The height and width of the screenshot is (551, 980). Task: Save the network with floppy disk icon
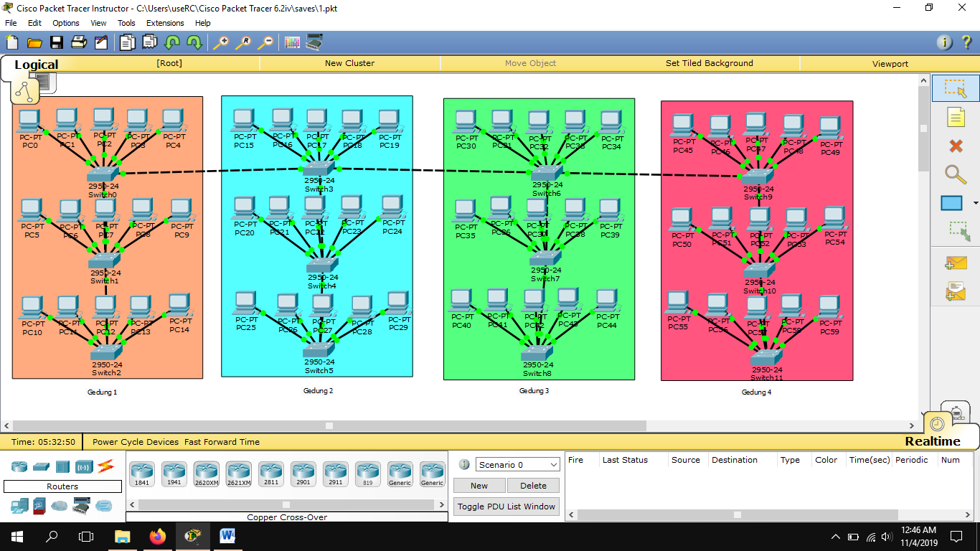[x=56, y=42]
